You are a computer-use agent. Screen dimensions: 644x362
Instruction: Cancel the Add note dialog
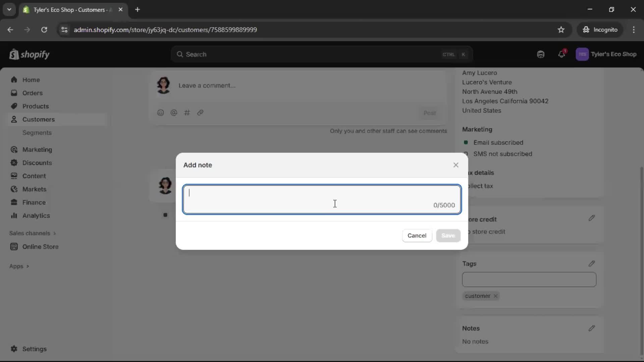coord(417,236)
